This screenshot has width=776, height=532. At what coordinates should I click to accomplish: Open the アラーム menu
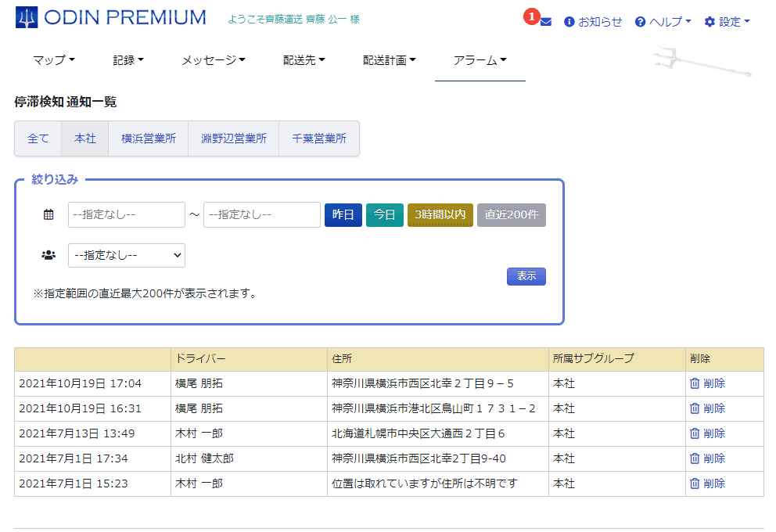pyautogui.click(x=480, y=60)
